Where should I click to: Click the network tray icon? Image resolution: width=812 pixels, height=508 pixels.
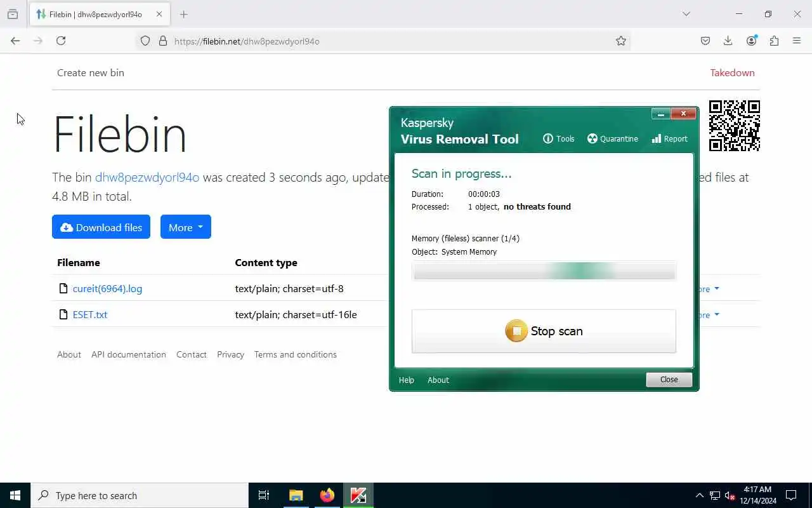click(x=715, y=495)
